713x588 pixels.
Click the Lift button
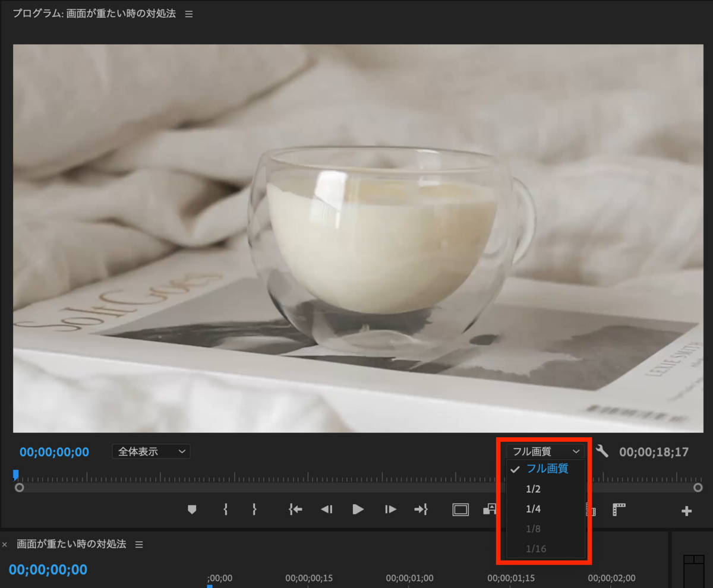tap(490, 510)
